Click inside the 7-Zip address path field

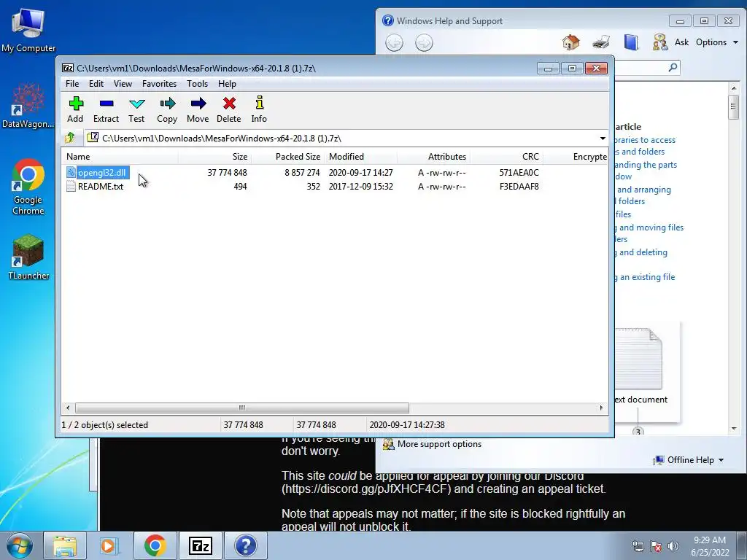tap(341, 139)
